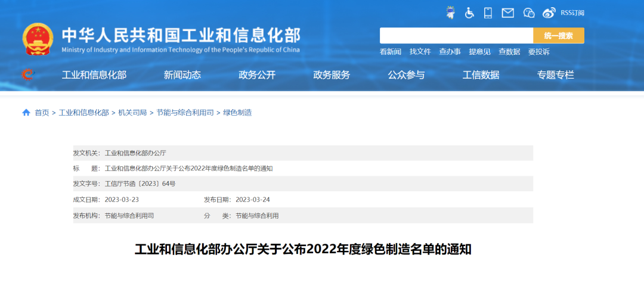The width and height of the screenshot is (644, 289).
Task: Click the 分类 value 节能与综合利用
Action: pos(257,216)
